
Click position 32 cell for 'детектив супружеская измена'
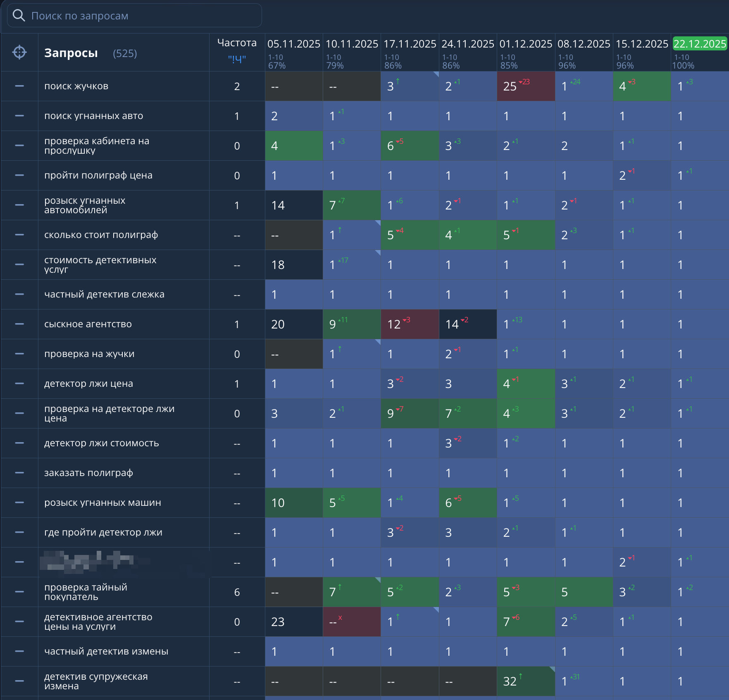pos(525,681)
